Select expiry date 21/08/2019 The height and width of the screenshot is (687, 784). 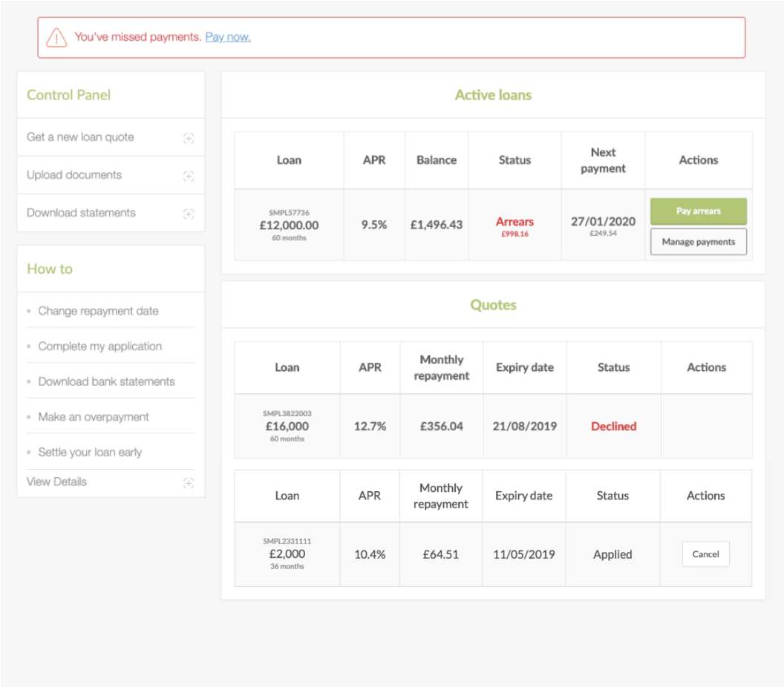pyautogui.click(x=524, y=426)
